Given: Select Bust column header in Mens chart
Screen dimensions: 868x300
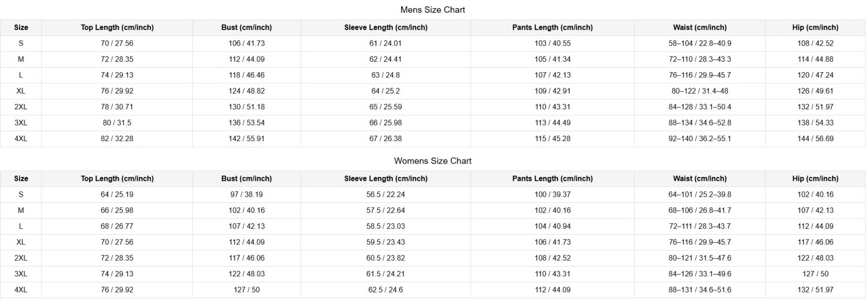Looking at the screenshot, I should 246,27.
